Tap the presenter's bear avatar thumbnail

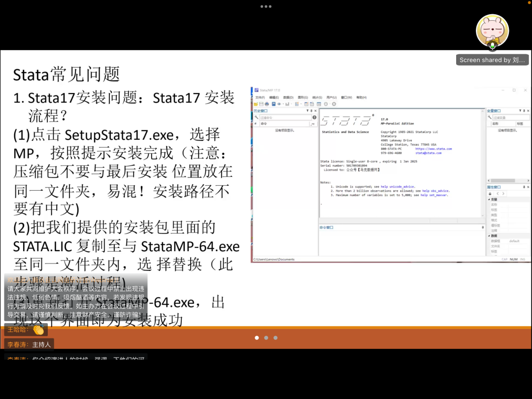(492, 31)
